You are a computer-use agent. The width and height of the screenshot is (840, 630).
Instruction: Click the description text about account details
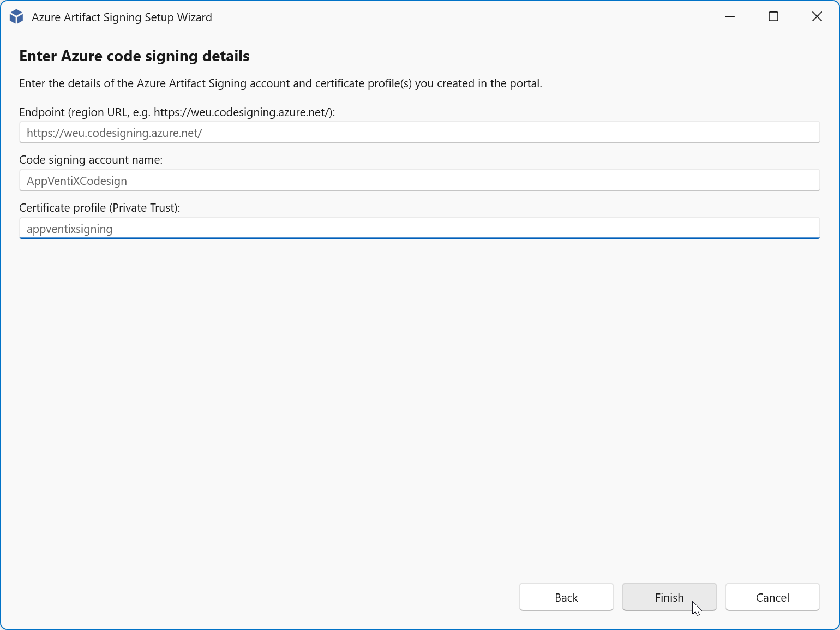280,83
